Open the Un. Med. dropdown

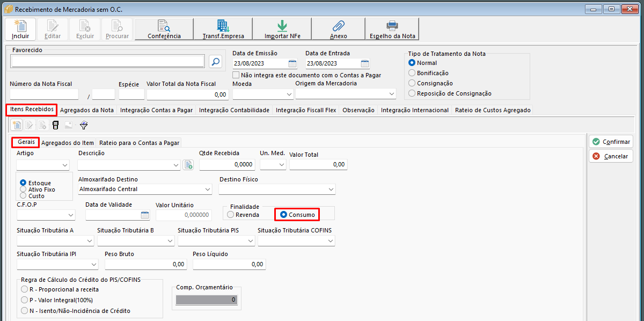click(x=282, y=165)
